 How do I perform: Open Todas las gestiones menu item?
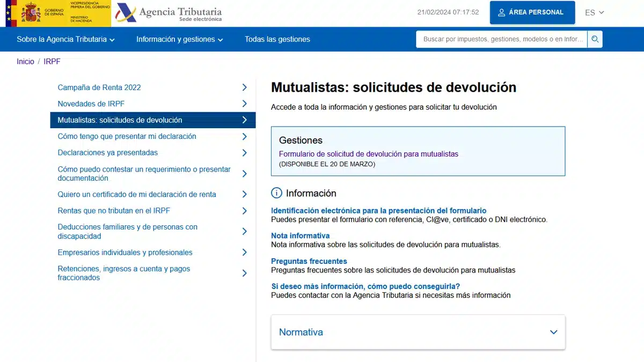277,39
